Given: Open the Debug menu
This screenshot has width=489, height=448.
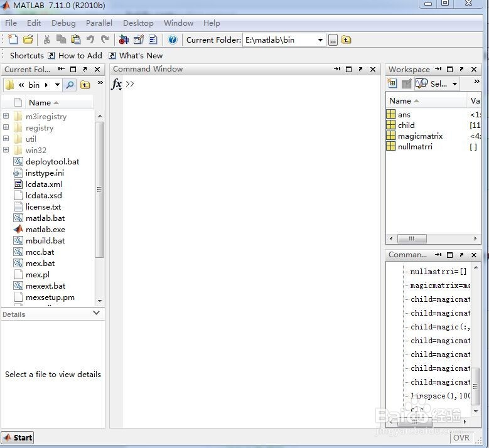Looking at the screenshot, I should pyautogui.click(x=63, y=23).
